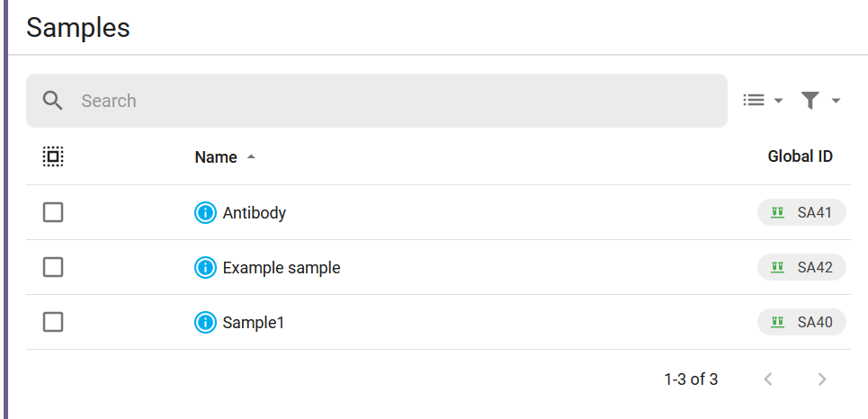Screen dimensions: 868x419
Task: Toggle the Name column sort arrow
Action: click(x=251, y=157)
